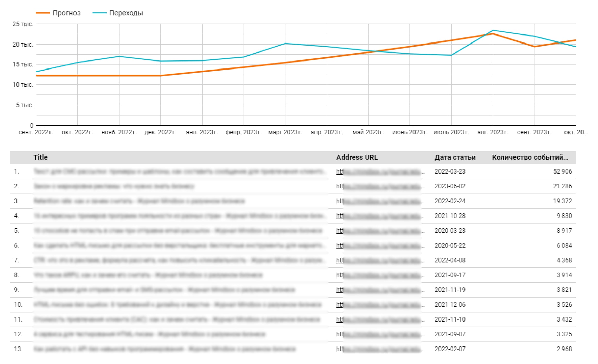This screenshot has height=364, width=598.
Task: Select the date cell 2022-04-08
Action: (x=450, y=260)
